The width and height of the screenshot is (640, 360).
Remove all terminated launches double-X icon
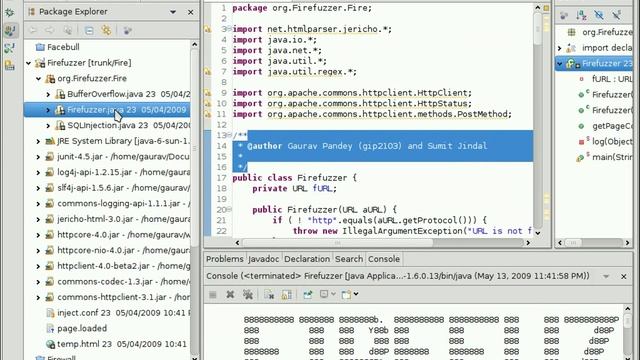(248, 294)
